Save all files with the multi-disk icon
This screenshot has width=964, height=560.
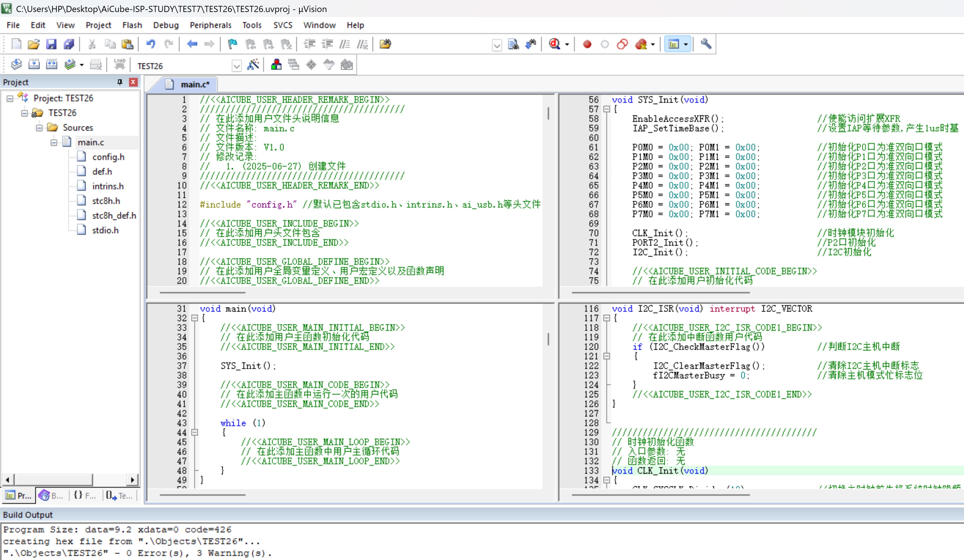pyautogui.click(x=69, y=44)
